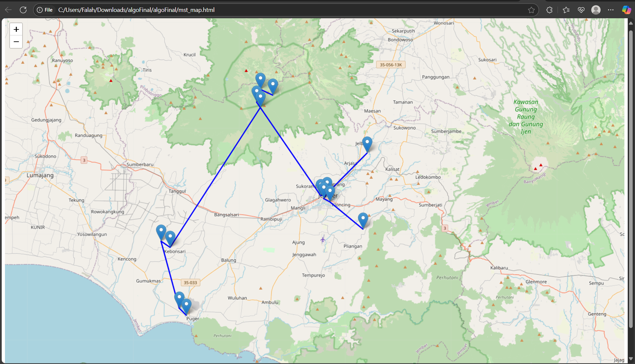
Task: Click the map marker near Jelbuk
Action: (x=367, y=144)
